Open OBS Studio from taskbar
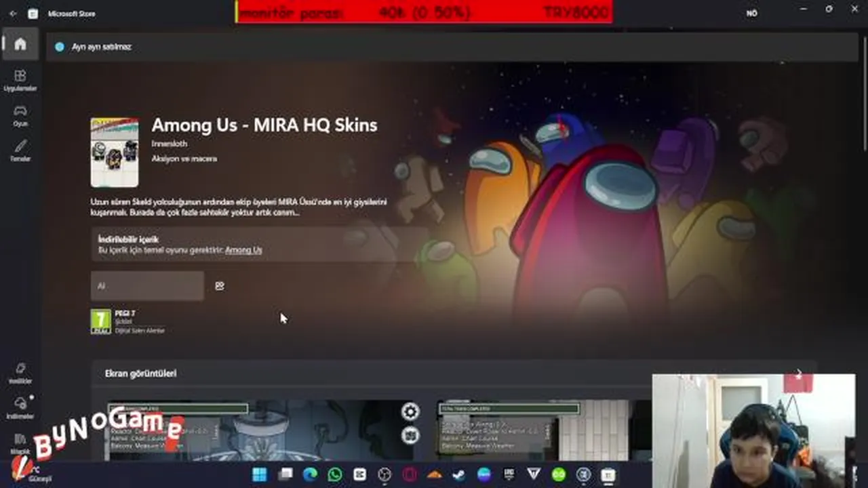This screenshot has height=488, width=868. [384, 474]
